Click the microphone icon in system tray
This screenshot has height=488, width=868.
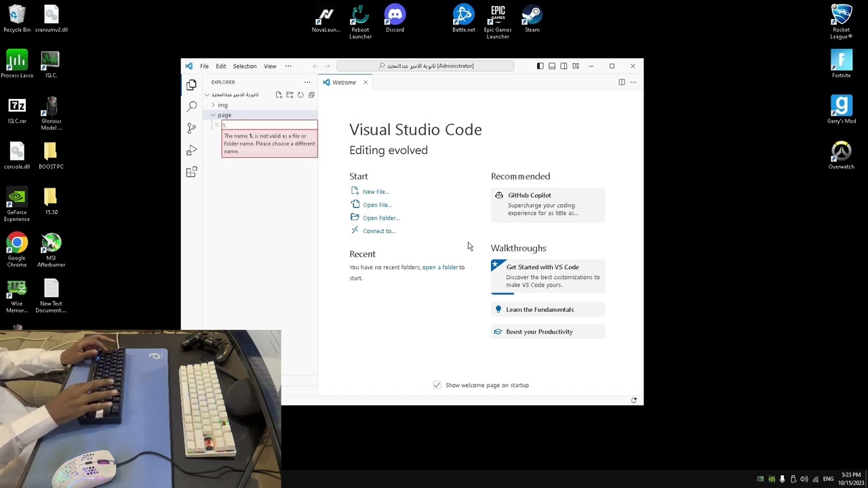coord(782,479)
